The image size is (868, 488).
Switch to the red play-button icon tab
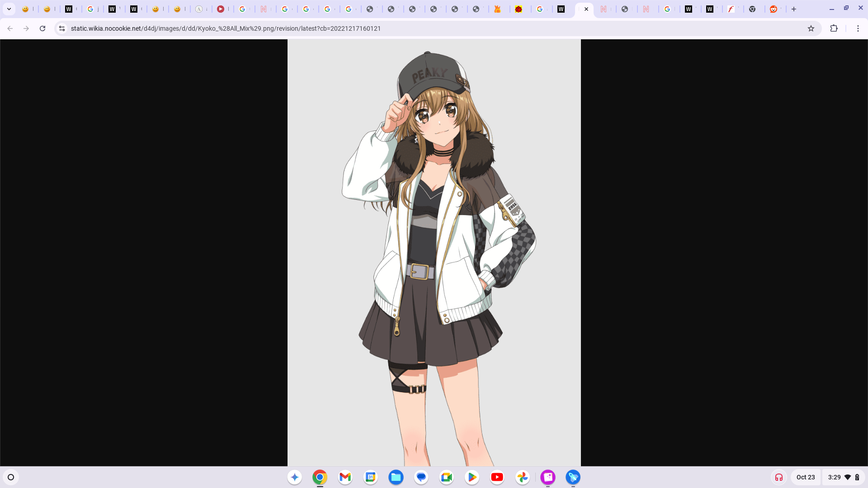(221, 9)
